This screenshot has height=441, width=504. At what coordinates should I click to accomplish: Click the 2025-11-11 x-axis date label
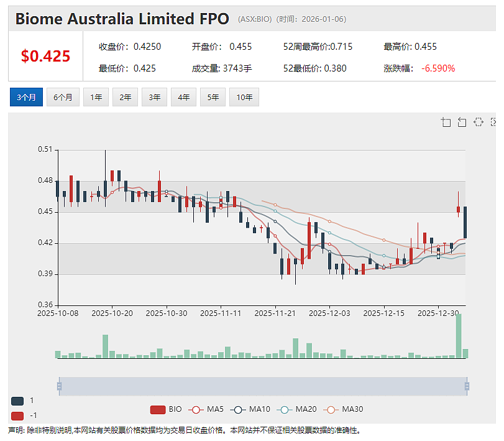click(x=221, y=313)
